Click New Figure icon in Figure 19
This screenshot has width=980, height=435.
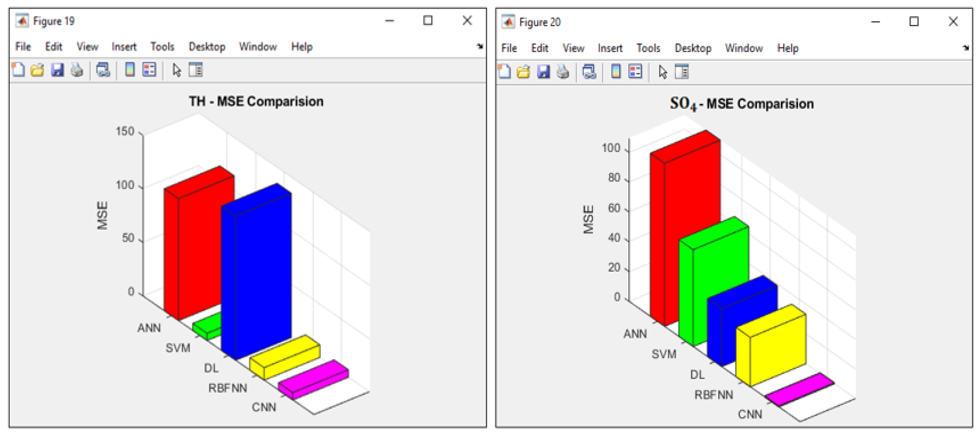tap(18, 70)
